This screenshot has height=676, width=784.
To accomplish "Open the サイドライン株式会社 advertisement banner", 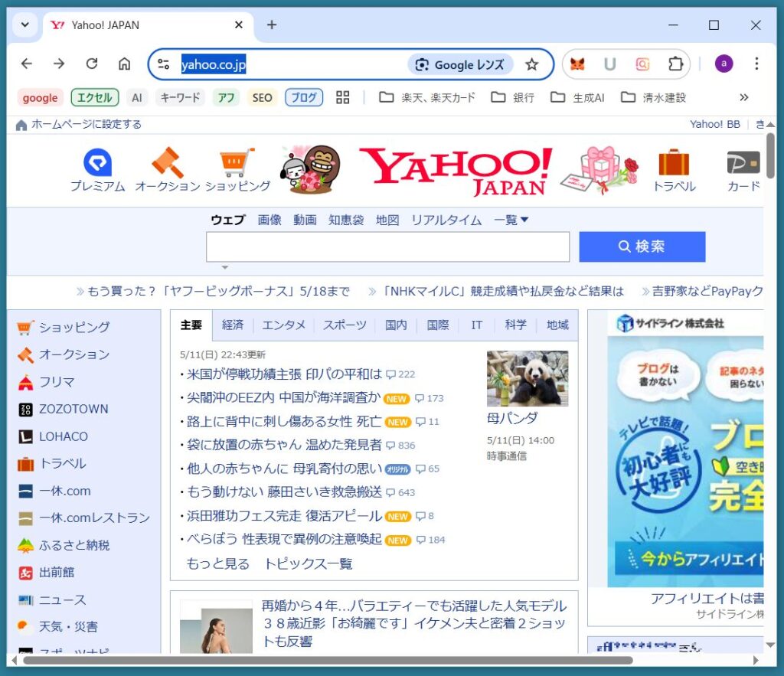I will 685,450.
